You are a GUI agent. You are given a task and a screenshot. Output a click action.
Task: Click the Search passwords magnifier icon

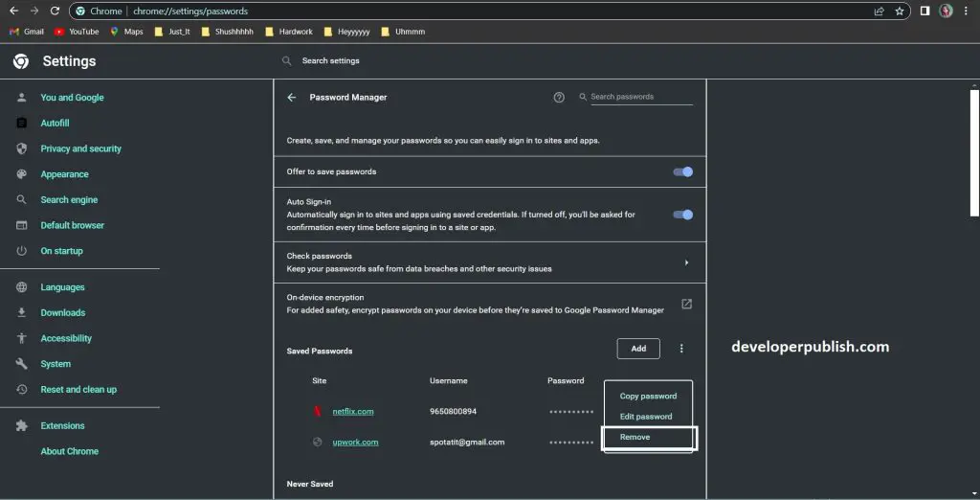point(583,97)
